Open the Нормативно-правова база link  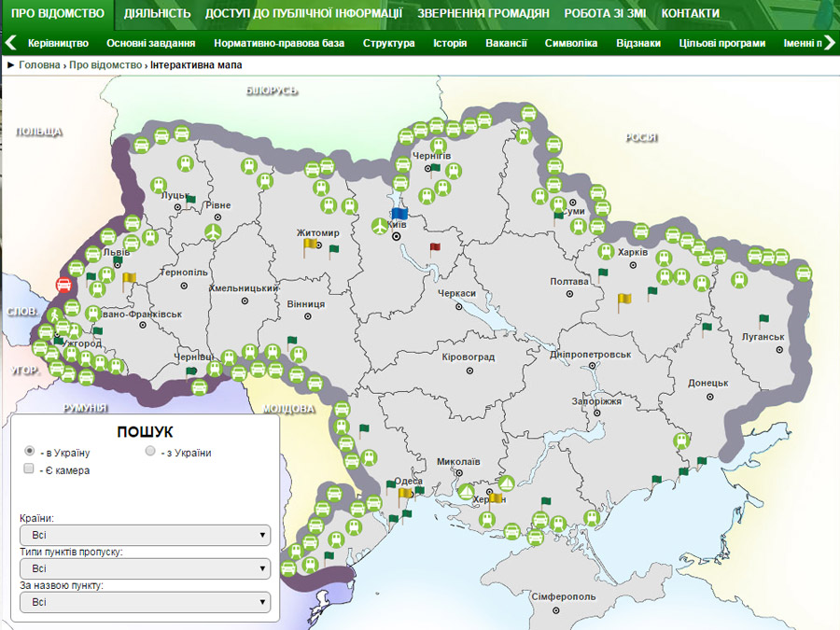(x=279, y=43)
